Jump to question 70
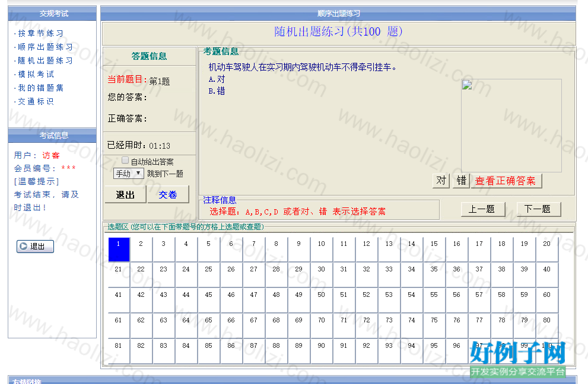Screen dimensions: 588x384 coord(322,325)
